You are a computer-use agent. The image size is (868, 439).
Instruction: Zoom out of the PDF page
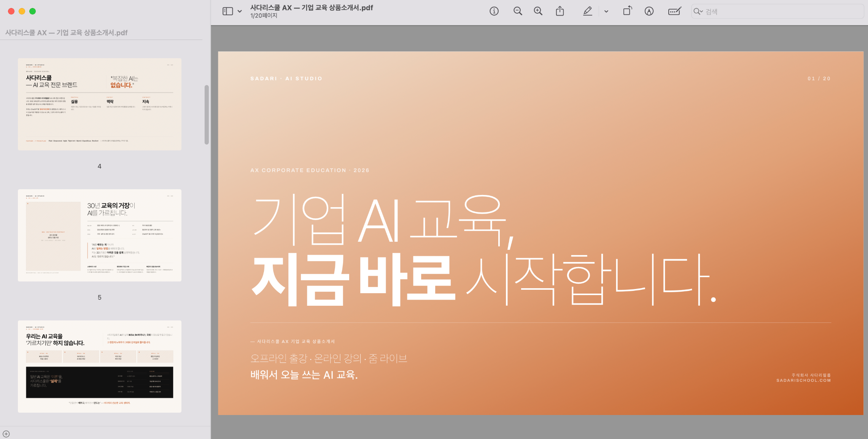click(x=518, y=11)
